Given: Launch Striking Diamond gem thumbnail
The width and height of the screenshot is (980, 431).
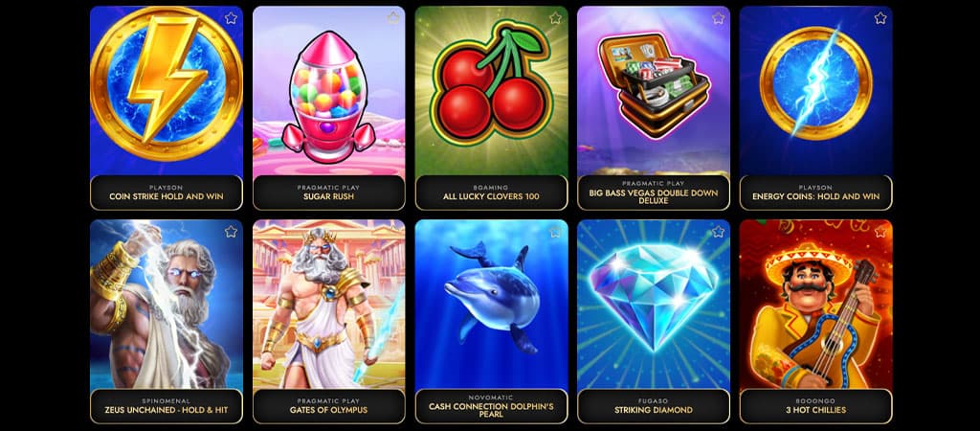Looking at the screenshot, I should click(x=654, y=304).
